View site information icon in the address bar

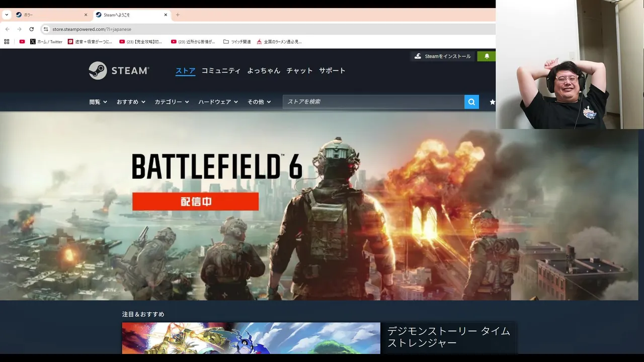point(46,29)
